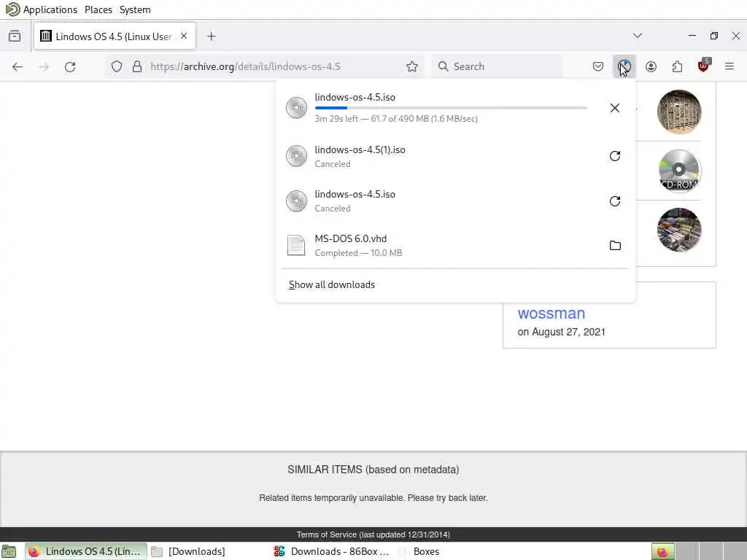Open uBlock Origin extension icon

(x=704, y=66)
